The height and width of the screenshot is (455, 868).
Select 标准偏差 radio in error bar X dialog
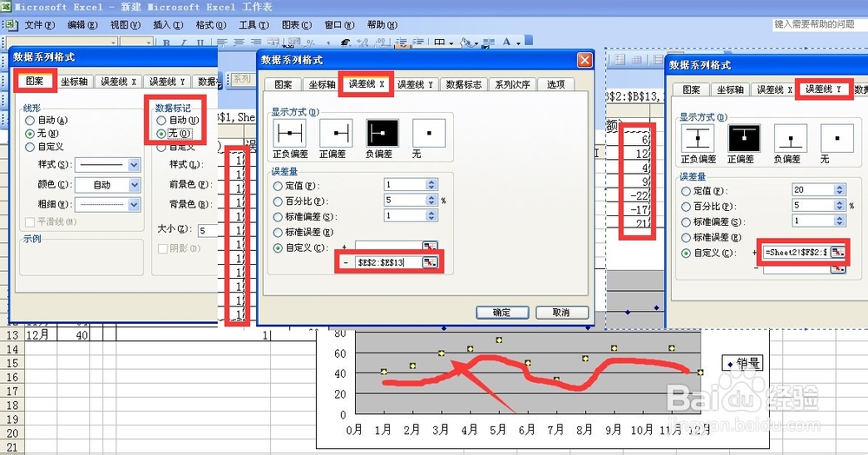278,217
